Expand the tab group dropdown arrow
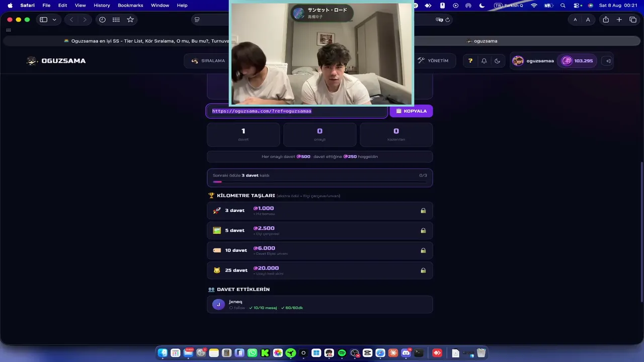The width and height of the screenshot is (644, 362). [x=54, y=20]
